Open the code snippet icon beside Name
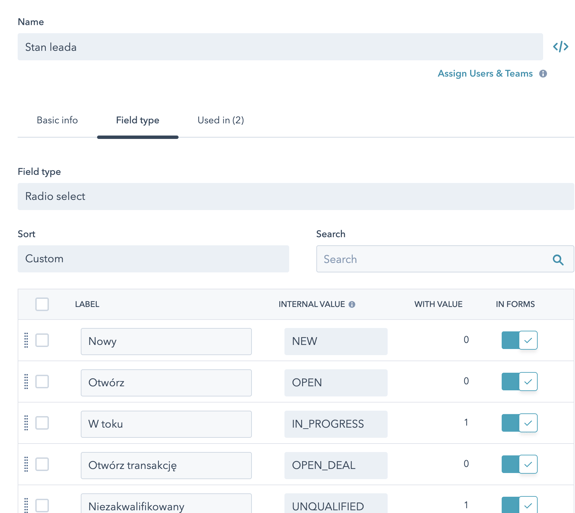 (560, 47)
